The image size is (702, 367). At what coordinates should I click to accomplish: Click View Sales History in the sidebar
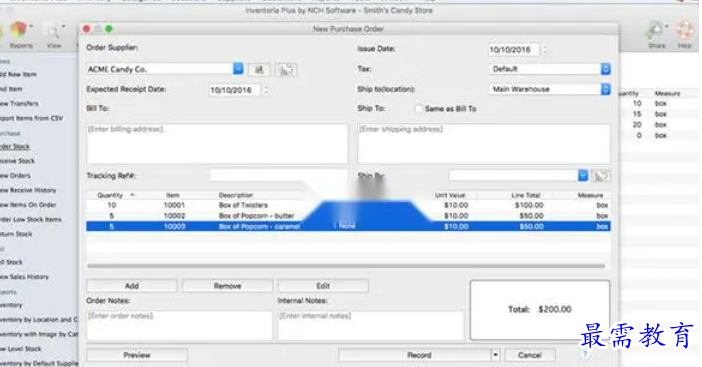(x=24, y=277)
